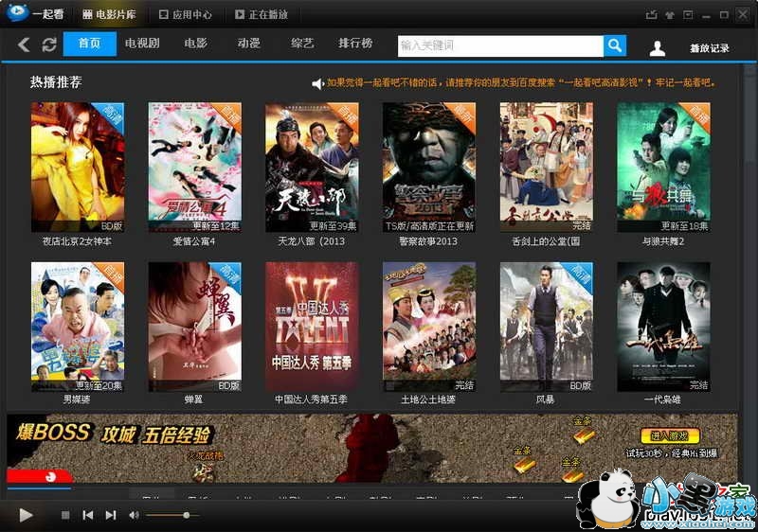The height and width of the screenshot is (532, 758).
Task: Open the 与狼共舞2 poster
Action: pyautogui.click(x=664, y=167)
